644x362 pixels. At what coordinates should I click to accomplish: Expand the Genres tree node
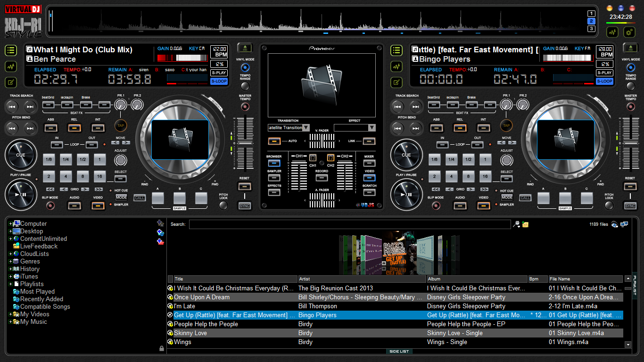pos(10,262)
